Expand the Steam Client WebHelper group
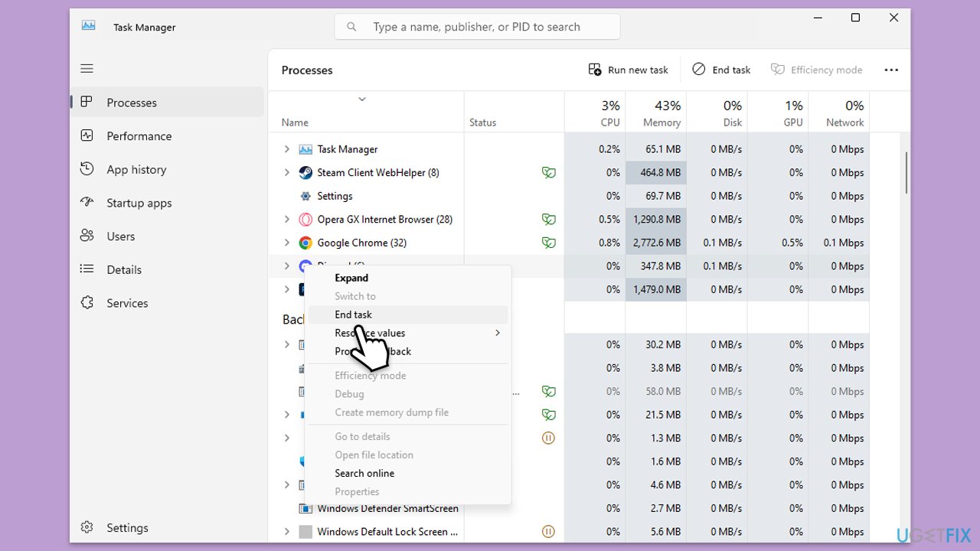The image size is (980, 551). pyautogui.click(x=287, y=173)
